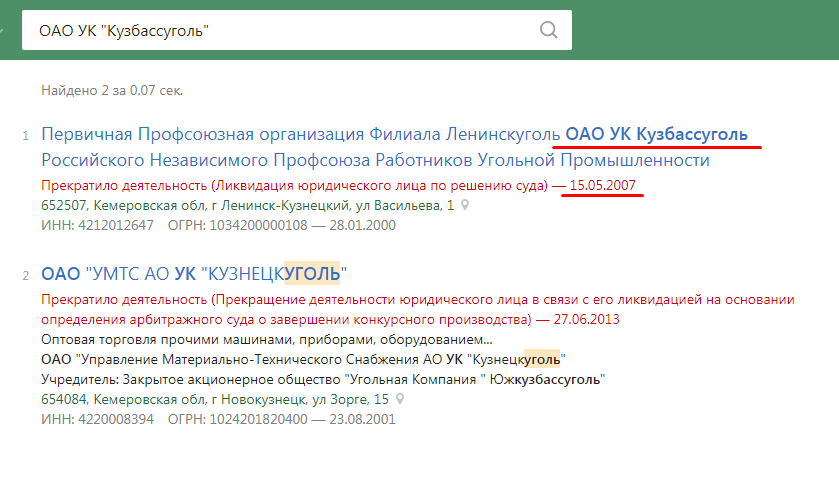The height and width of the screenshot is (482, 839).
Task: Click full name ОАО "Управление Материально-Технического Снабжения
Action: 303,359
